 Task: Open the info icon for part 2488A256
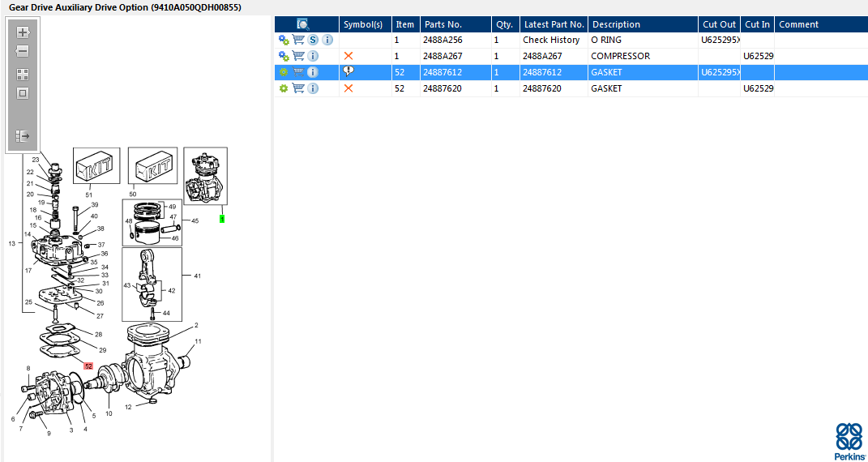[327, 40]
